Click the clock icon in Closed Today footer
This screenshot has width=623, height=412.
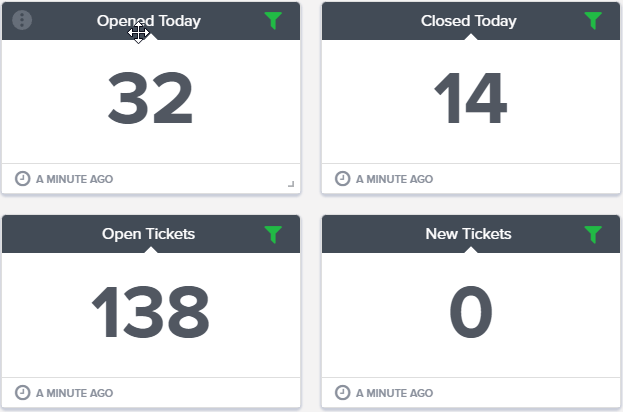342,179
